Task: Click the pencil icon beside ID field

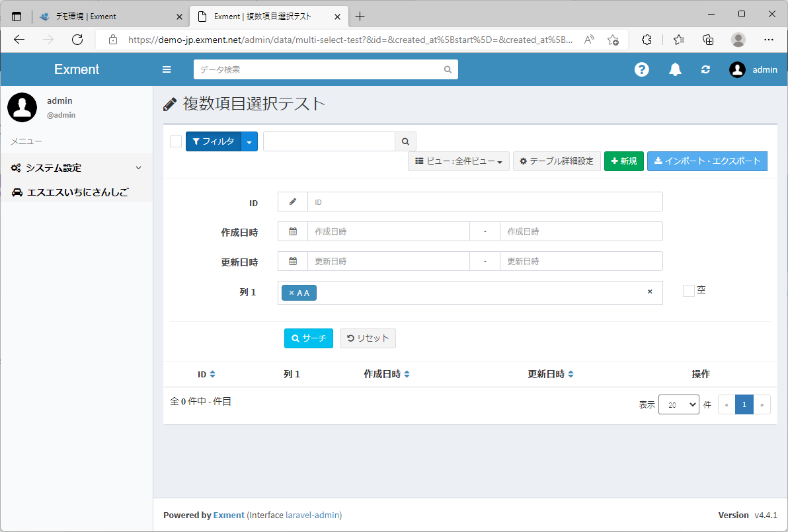Action: (292, 202)
